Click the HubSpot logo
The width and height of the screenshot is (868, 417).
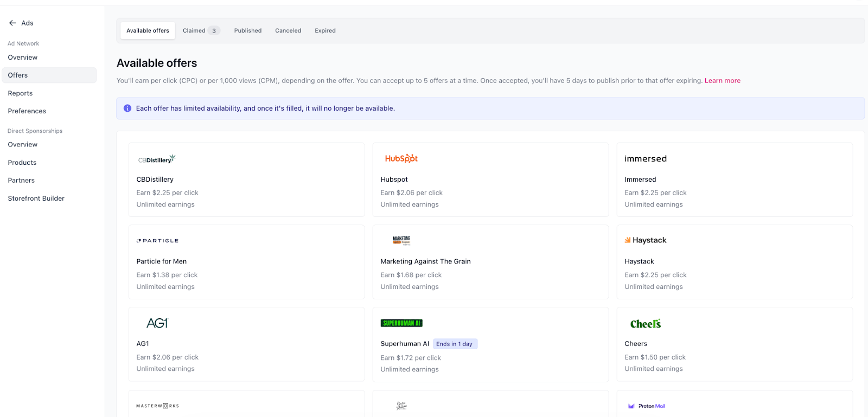pyautogui.click(x=401, y=158)
